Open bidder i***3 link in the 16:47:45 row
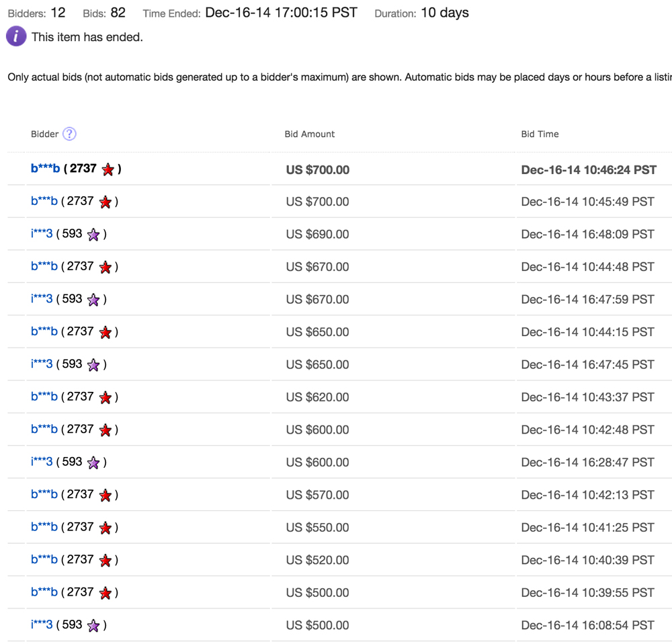Image resolution: width=672 pixels, height=644 pixels. point(42,364)
